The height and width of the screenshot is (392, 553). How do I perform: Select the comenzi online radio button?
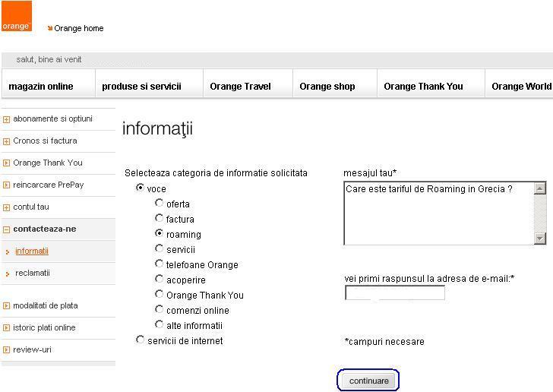click(x=159, y=309)
